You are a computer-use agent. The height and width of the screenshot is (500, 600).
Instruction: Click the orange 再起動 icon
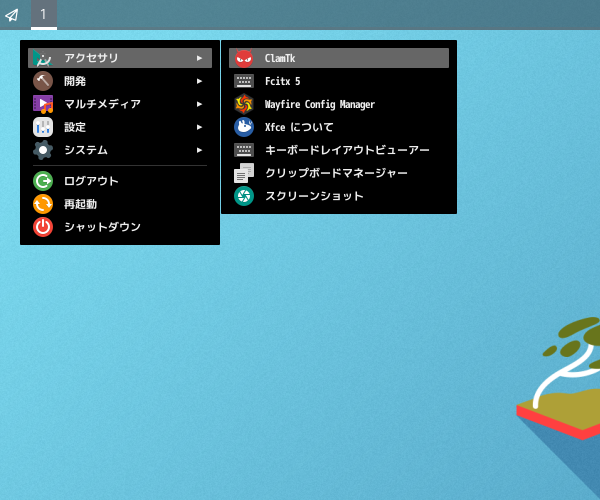[42, 204]
